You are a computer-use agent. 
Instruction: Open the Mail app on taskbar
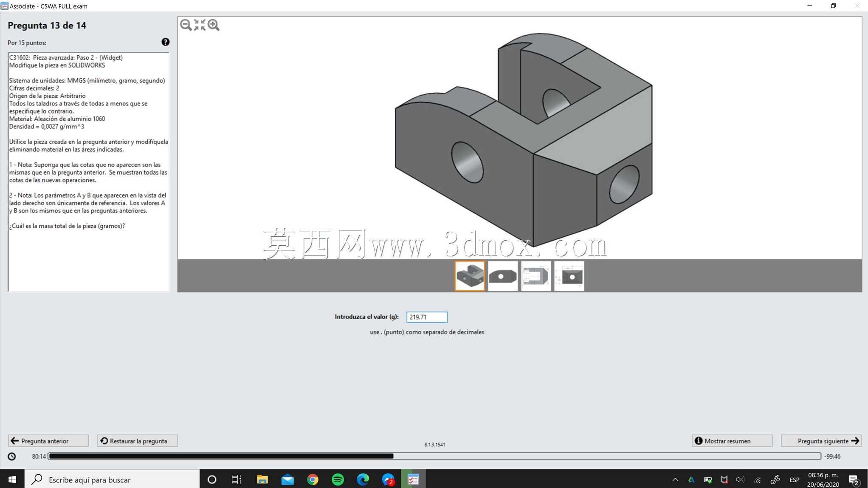coord(287,479)
